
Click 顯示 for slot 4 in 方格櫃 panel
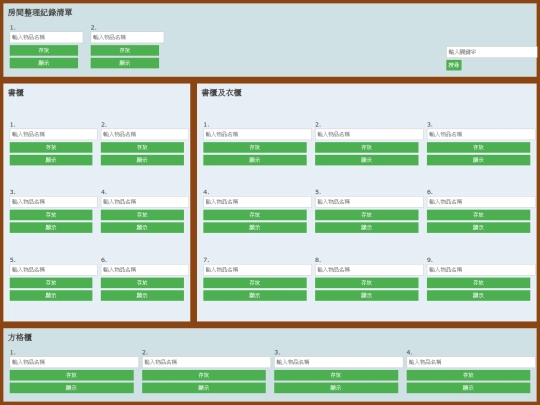pos(468,388)
